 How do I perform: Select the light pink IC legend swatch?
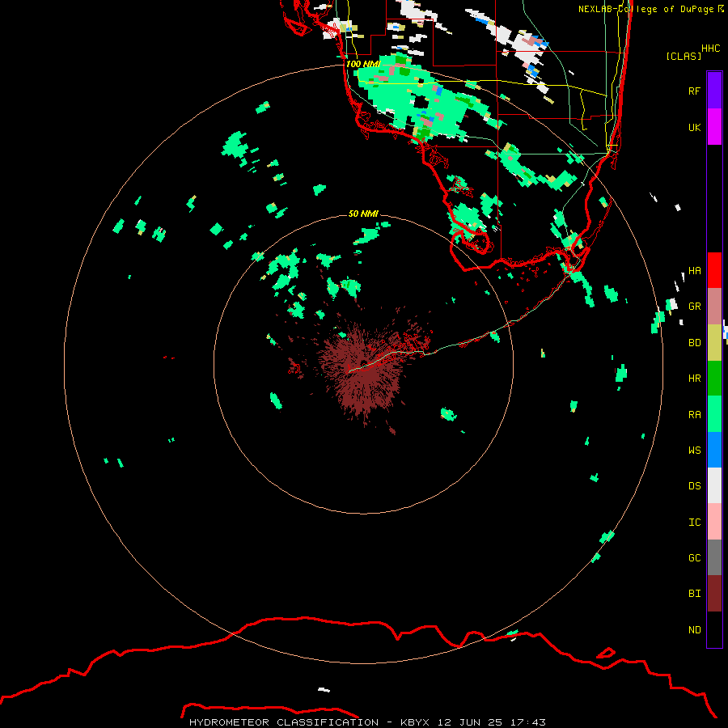pos(714,522)
